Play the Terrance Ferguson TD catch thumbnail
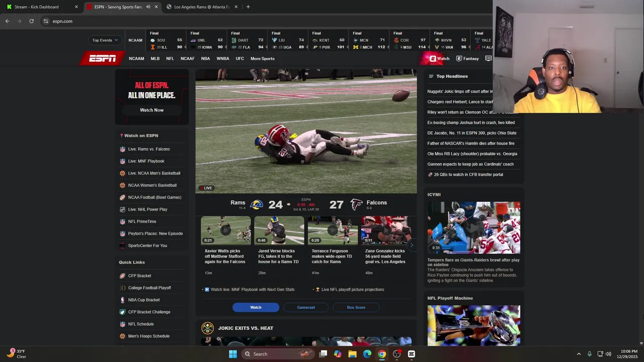This screenshot has width=644, height=362. tap(333, 230)
